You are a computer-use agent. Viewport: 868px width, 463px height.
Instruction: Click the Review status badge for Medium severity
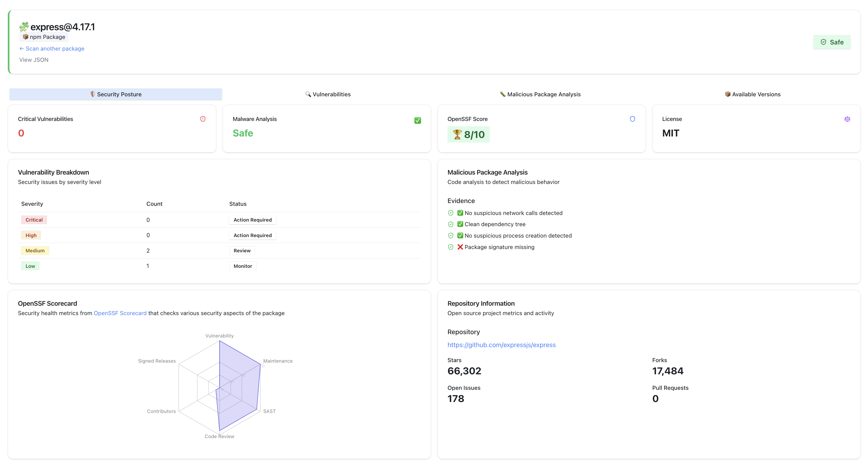(x=242, y=251)
